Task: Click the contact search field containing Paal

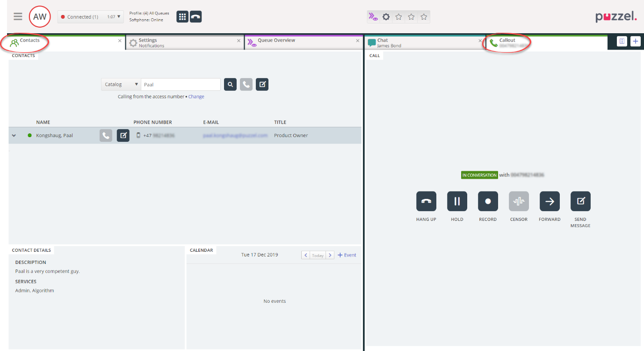Action: point(181,84)
